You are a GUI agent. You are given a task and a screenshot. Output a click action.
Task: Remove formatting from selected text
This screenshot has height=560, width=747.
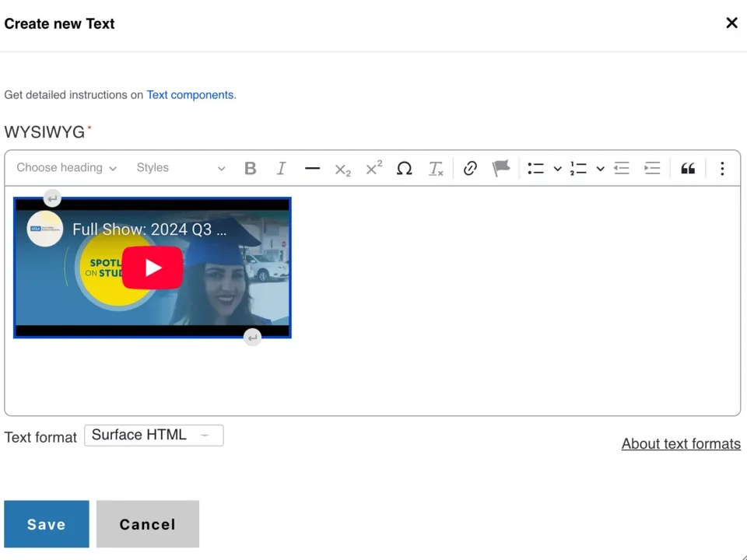tap(436, 168)
